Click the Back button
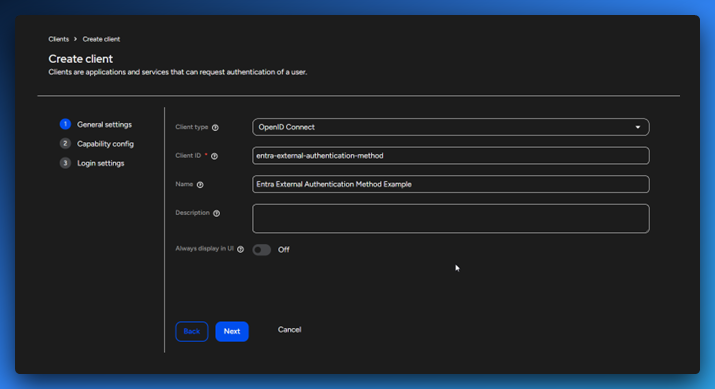 (x=192, y=332)
